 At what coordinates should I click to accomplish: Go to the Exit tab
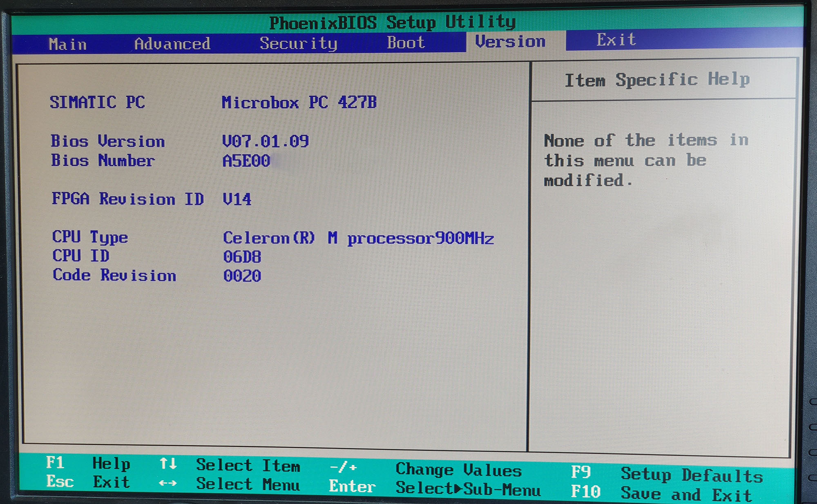[x=616, y=40]
